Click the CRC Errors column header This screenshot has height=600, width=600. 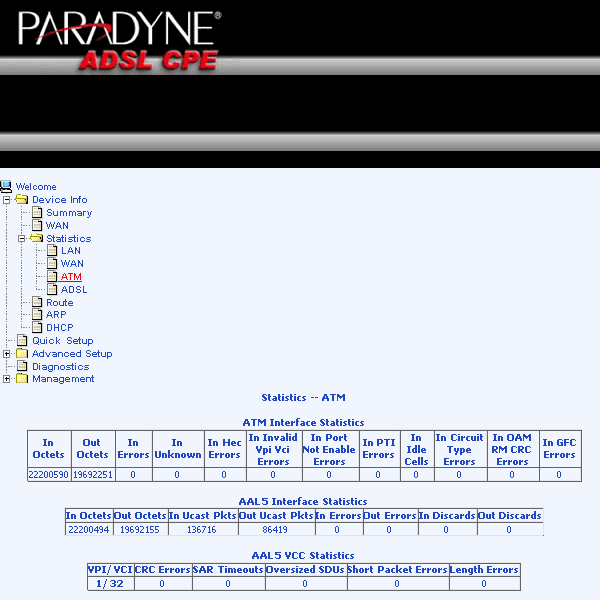pos(163,570)
